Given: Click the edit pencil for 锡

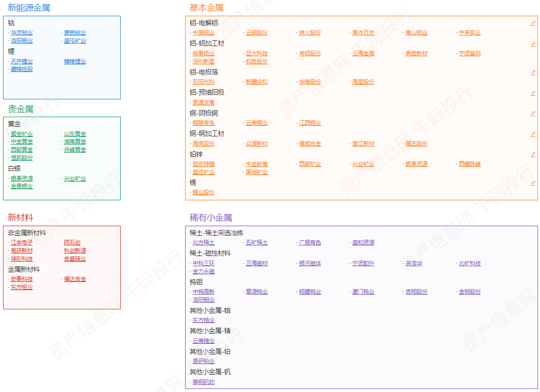Looking at the screenshot, I should (x=533, y=183).
